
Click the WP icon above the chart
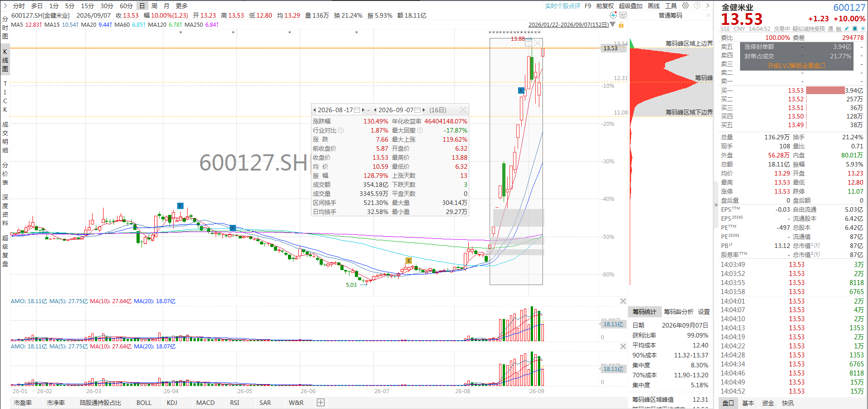[x=623, y=15]
